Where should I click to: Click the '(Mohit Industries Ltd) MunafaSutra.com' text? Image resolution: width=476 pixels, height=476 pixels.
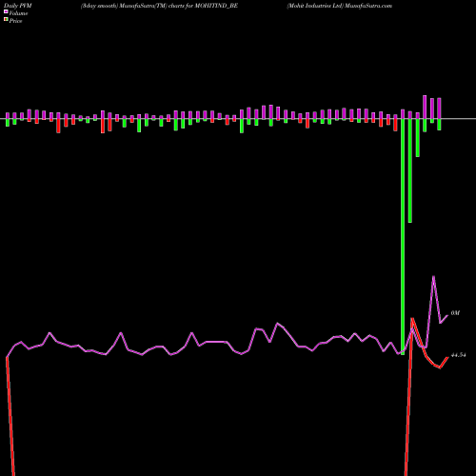(x=340, y=6)
